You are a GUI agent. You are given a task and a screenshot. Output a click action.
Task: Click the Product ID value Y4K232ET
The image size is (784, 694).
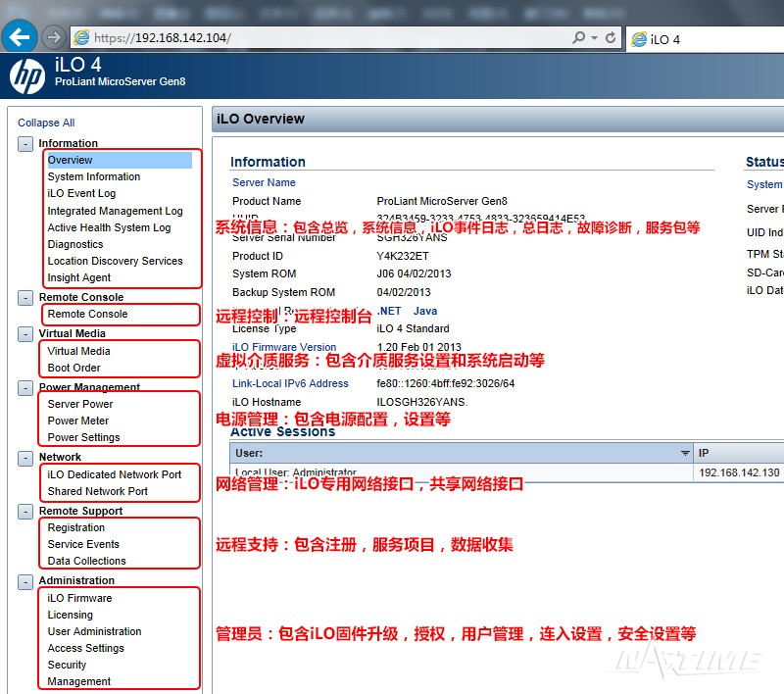pos(403,256)
